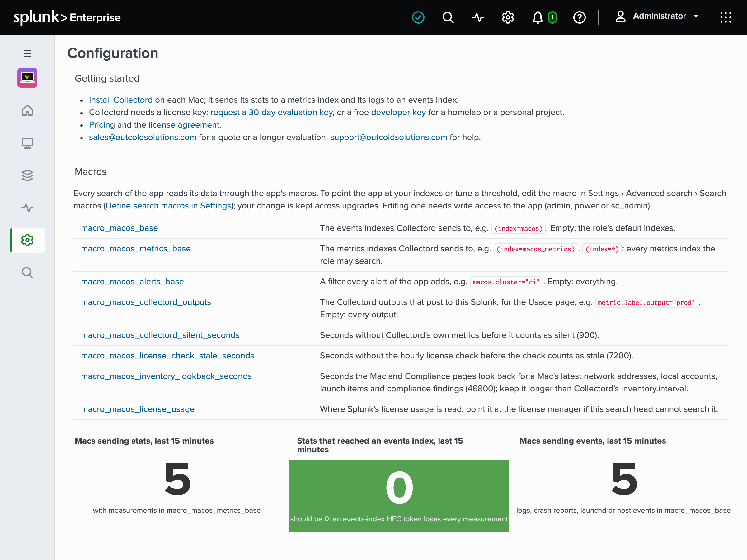This screenshot has height=560, width=747.
Task: Open the developer key link
Action: (398, 112)
